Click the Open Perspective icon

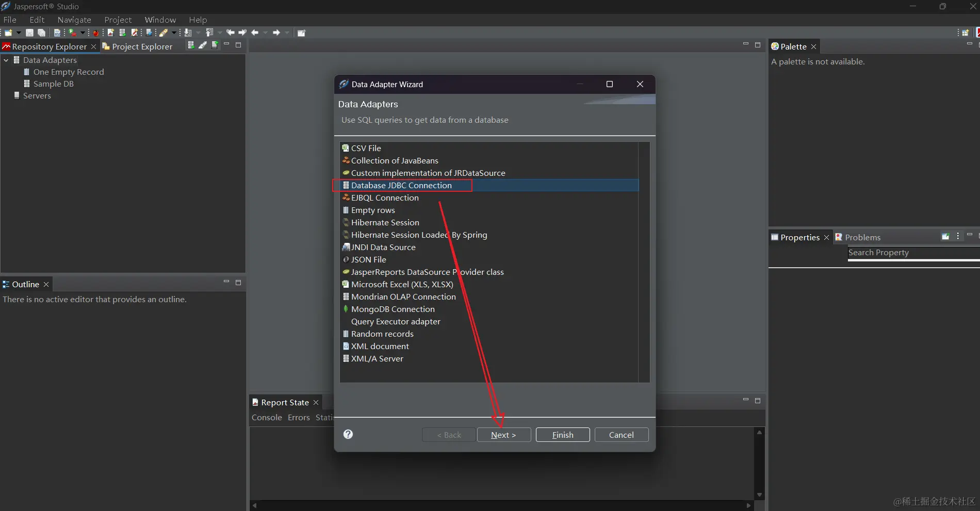(x=966, y=32)
